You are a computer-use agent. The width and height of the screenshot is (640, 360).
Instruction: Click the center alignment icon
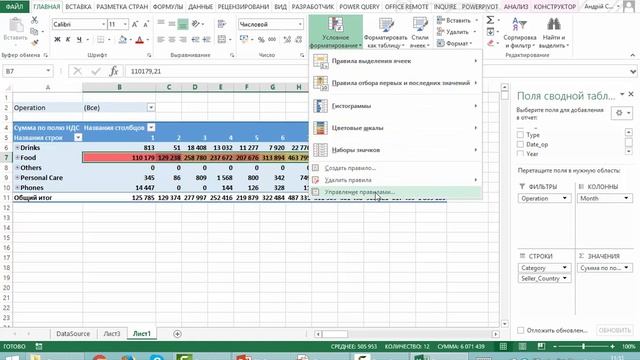172,40
